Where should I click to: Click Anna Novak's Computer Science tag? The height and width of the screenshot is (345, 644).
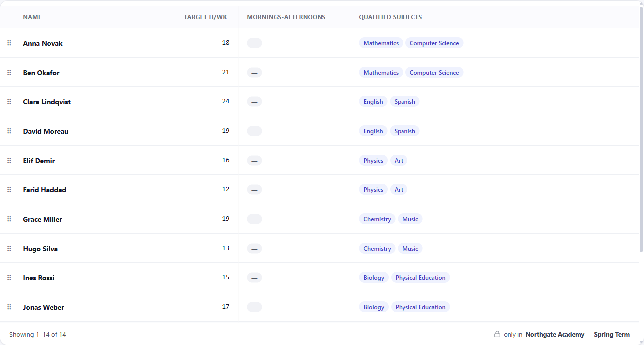click(x=434, y=43)
